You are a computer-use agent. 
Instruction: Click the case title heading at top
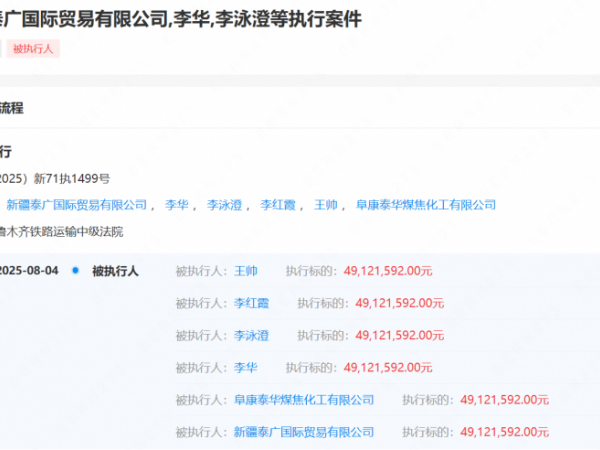(x=180, y=19)
